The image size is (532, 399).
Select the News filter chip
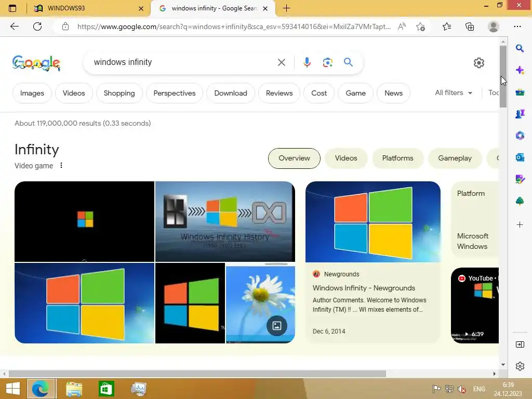point(393,93)
